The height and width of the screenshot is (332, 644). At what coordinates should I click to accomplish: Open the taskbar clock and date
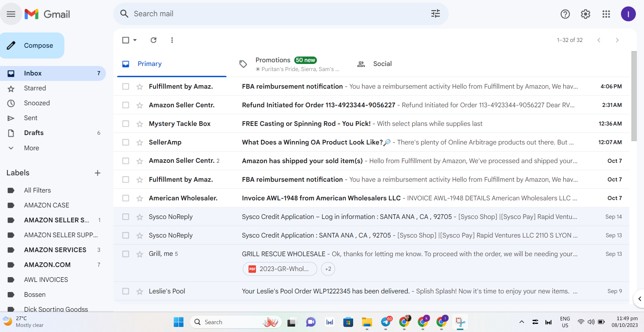coord(625,322)
